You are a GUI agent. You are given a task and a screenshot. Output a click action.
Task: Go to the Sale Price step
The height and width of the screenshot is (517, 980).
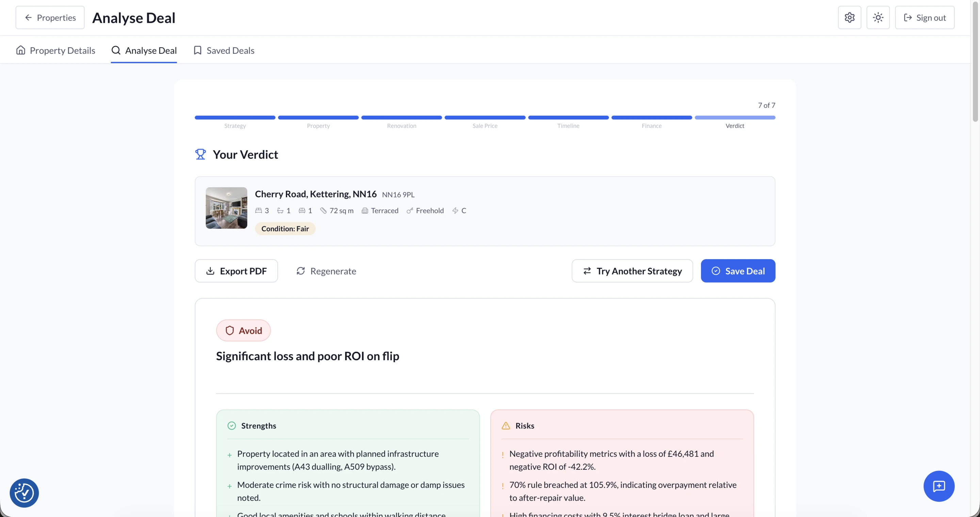[485, 122]
